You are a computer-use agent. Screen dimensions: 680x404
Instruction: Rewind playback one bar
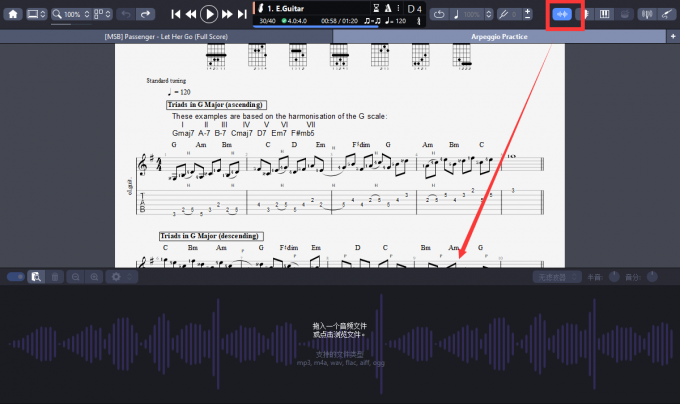click(191, 14)
